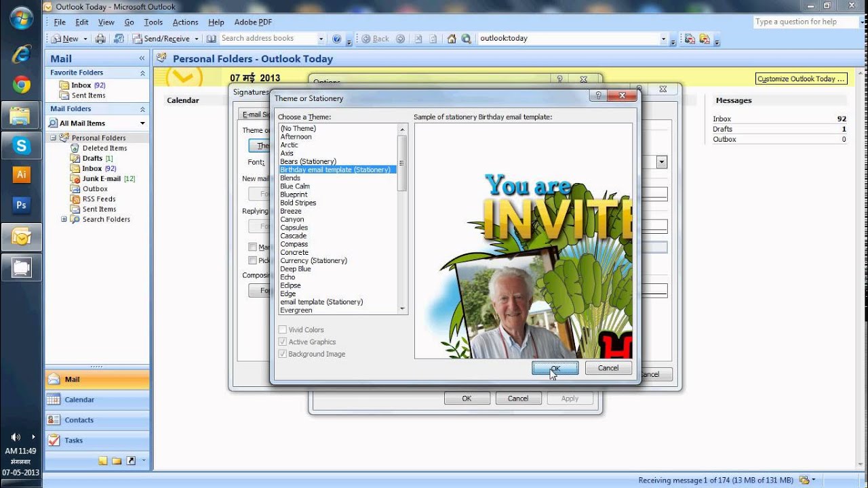Image resolution: width=868 pixels, height=488 pixels.
Task: Open the Tools menu
Action: click(x=153, y=22)
